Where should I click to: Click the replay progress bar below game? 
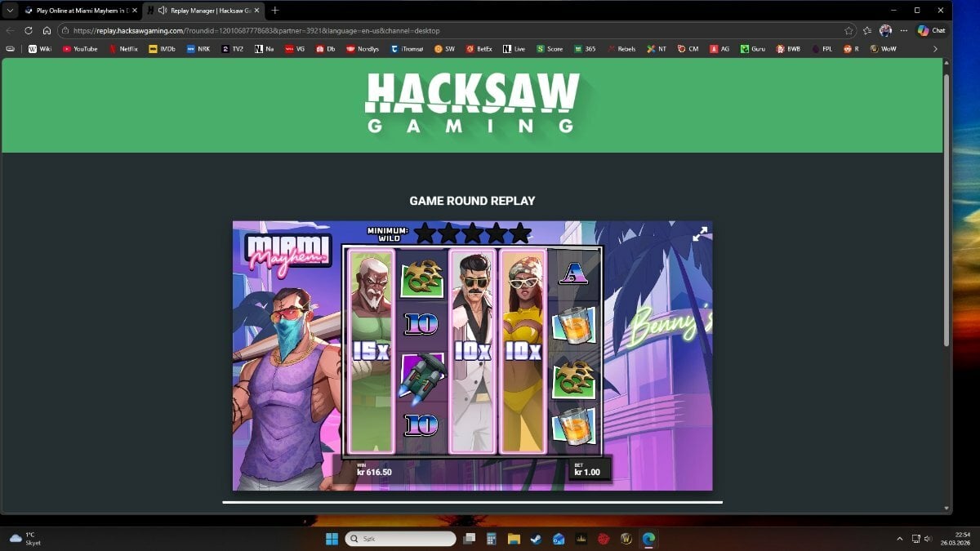(472, 502)
